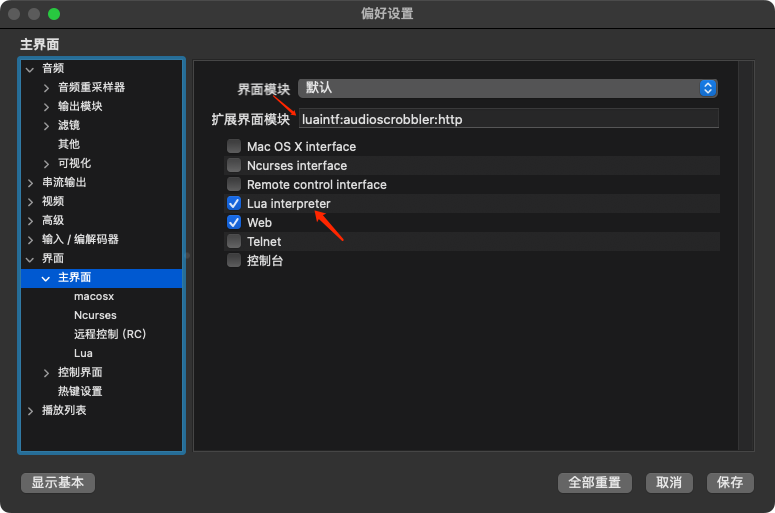Click the 显示基本 button

pyautogui.click(x=58, y=482)
